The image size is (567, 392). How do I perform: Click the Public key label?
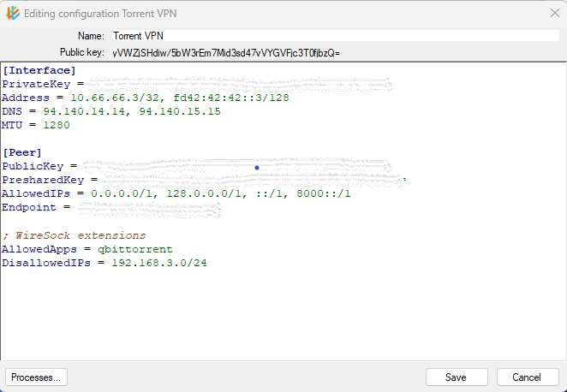[x=82, y=53]
